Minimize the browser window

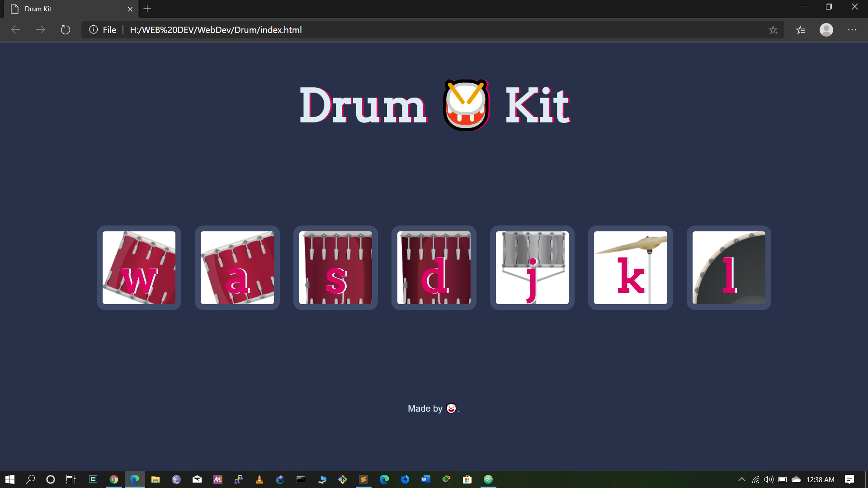point(803,7)
